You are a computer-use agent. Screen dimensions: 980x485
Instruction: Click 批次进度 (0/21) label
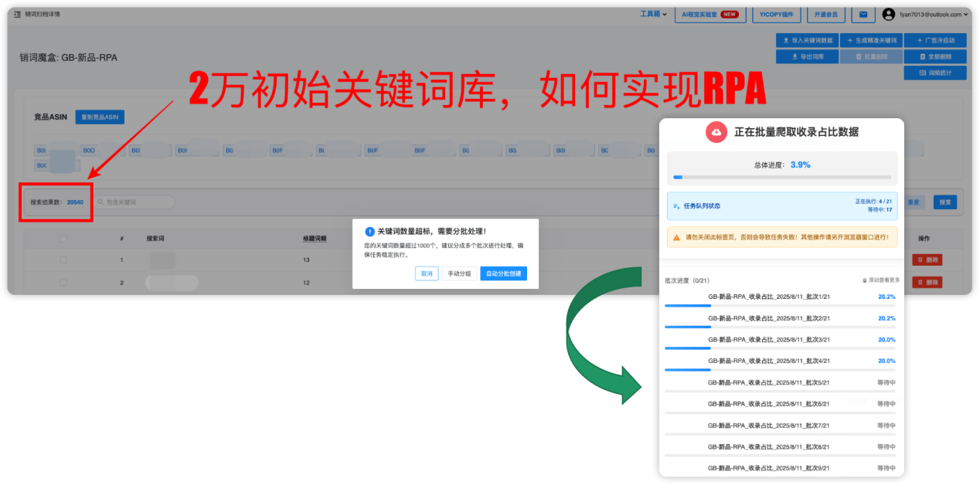(687, 280)
